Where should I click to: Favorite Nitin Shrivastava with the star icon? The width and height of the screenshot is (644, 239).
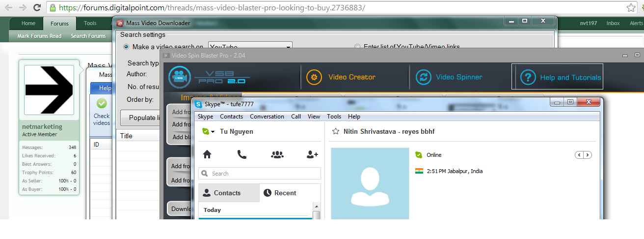click(336, 131)
